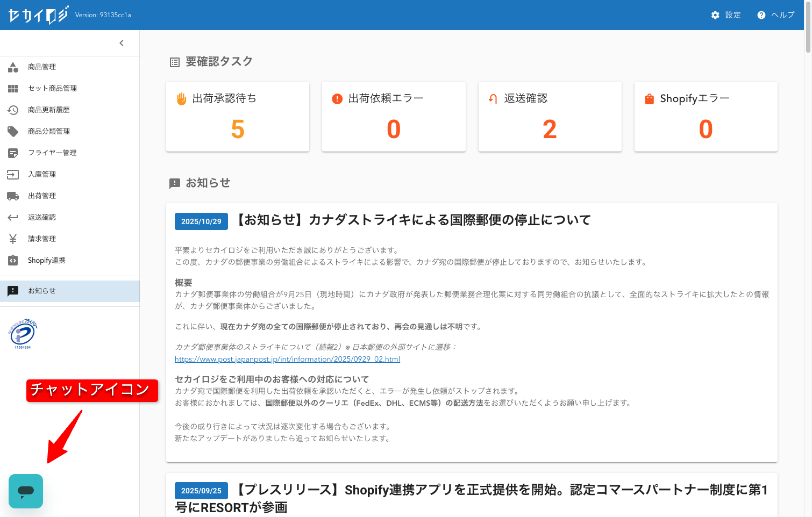Click the yen icon for 請求管理
This screenshot has height=517, width=812.
coord(13,239)
